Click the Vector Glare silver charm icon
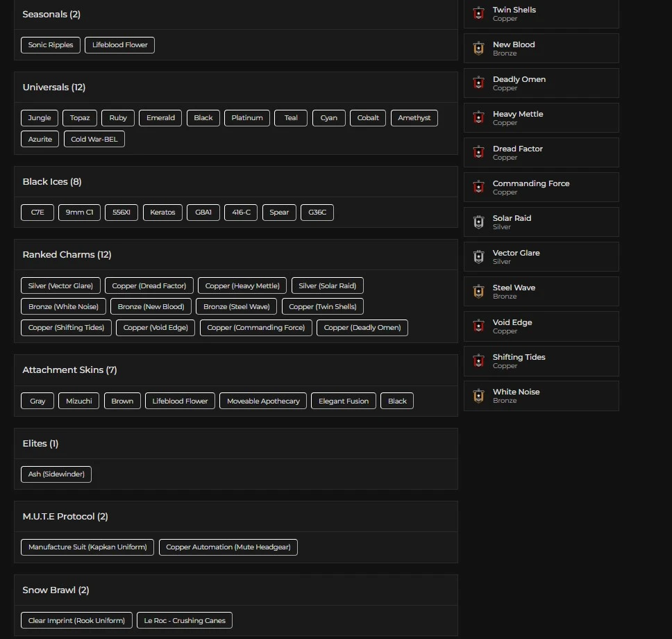The width and height of the screenshot is (672, 639). point(478,257)
